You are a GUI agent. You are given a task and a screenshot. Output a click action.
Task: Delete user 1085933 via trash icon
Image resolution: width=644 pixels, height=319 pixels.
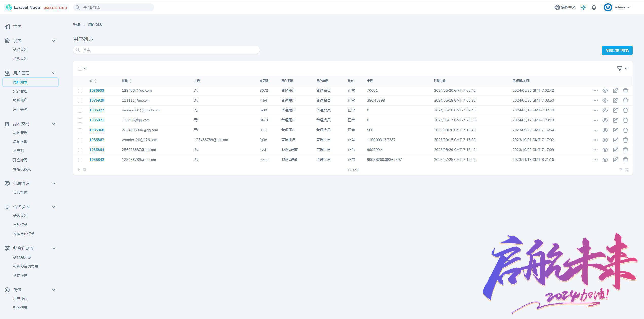tap(625, 91)
